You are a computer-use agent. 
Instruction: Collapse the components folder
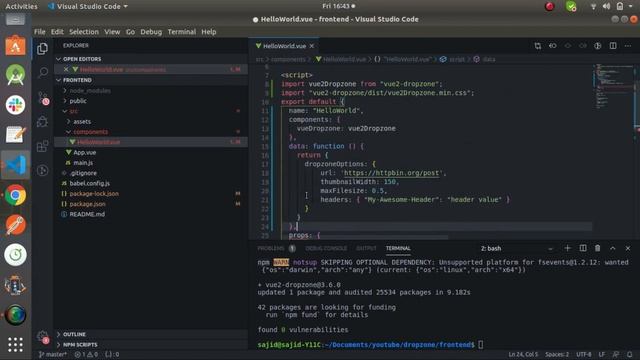151,132
